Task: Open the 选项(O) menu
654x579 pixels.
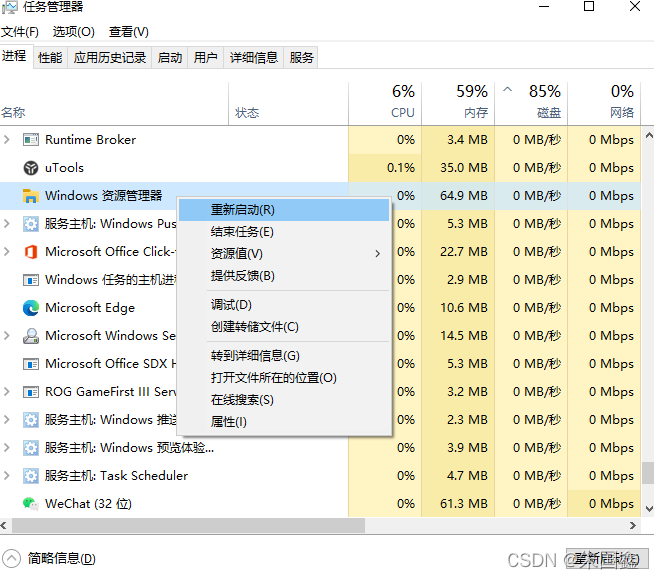Action: (74, 32)
